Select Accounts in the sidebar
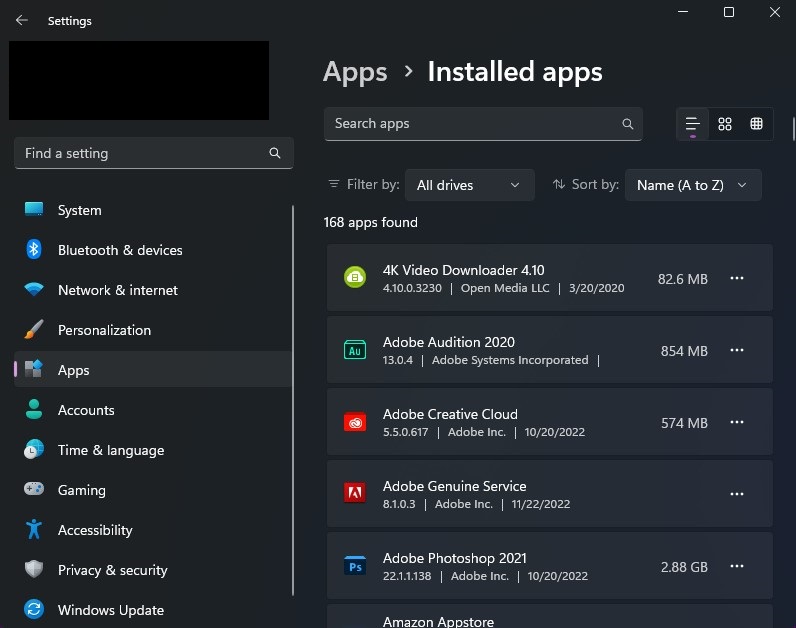 point(152,410)
